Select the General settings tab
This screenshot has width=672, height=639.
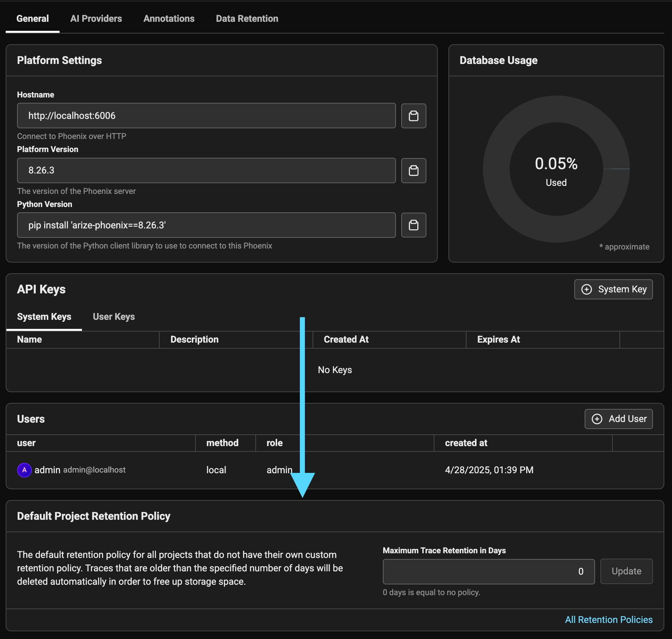pos(33,19)
